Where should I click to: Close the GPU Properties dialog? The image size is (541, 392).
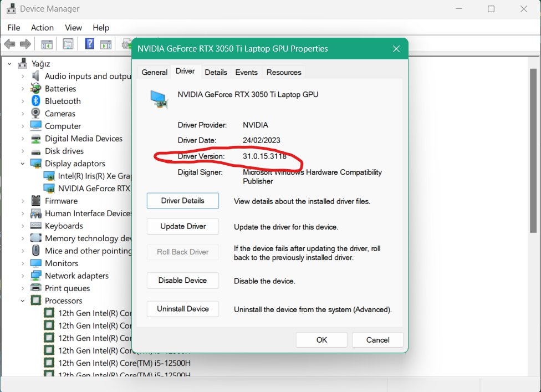[396, 49]
